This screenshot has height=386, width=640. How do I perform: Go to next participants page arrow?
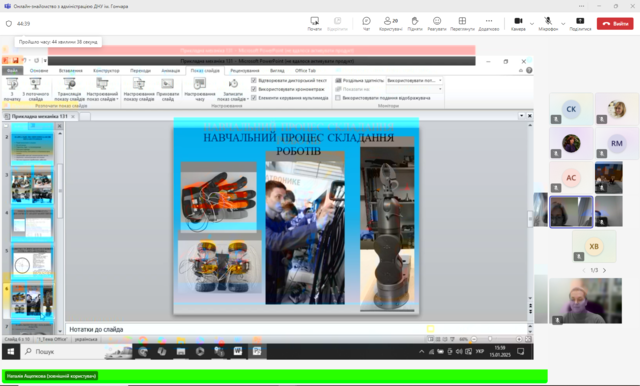604,270
